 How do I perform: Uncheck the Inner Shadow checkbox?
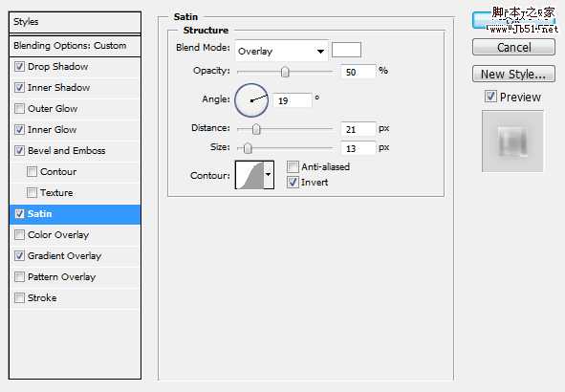[x=19, y=88]
